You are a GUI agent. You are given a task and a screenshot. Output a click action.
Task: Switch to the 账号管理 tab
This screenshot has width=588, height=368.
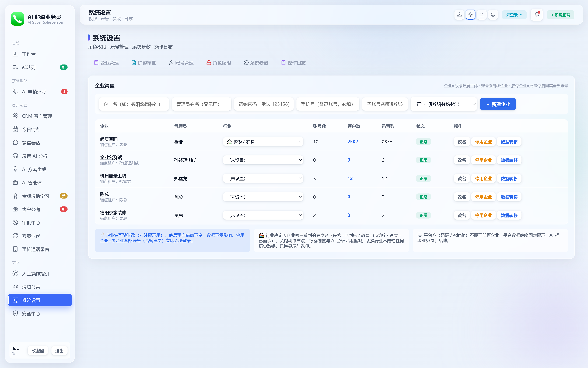[181, 63]
